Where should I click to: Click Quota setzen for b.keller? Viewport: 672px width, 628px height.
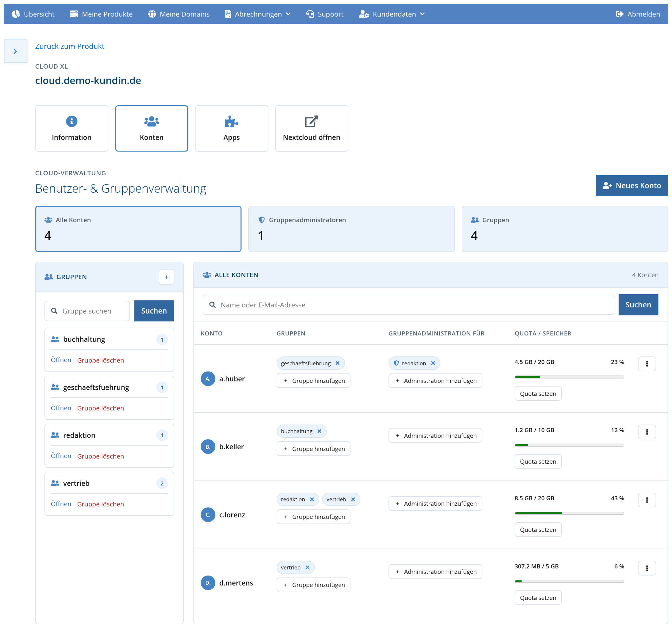(x=538, y=461)
